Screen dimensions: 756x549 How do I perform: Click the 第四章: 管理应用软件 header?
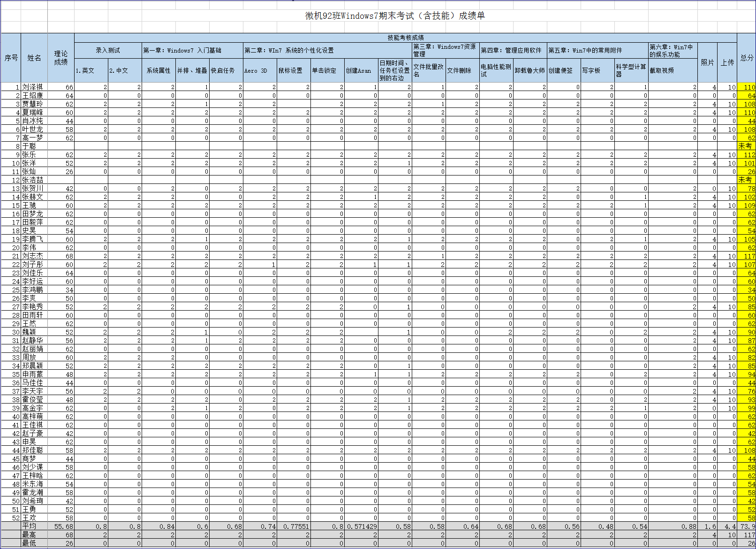513,50
